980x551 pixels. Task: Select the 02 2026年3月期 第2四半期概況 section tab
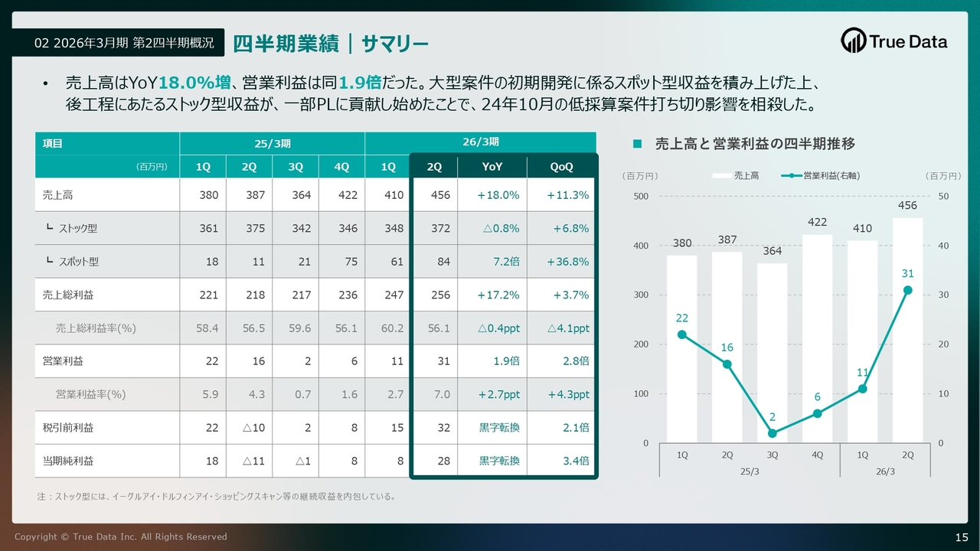click(x=118, y=43)
